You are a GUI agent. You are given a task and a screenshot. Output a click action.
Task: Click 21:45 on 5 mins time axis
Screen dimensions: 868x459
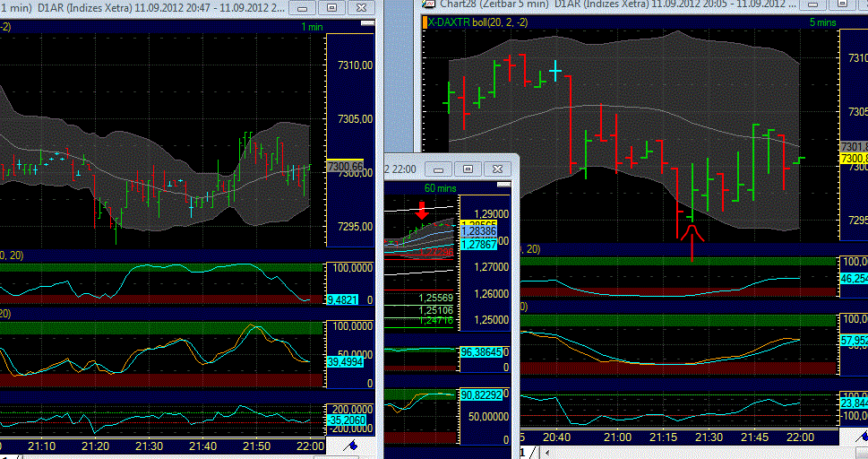tap(754, 437)
